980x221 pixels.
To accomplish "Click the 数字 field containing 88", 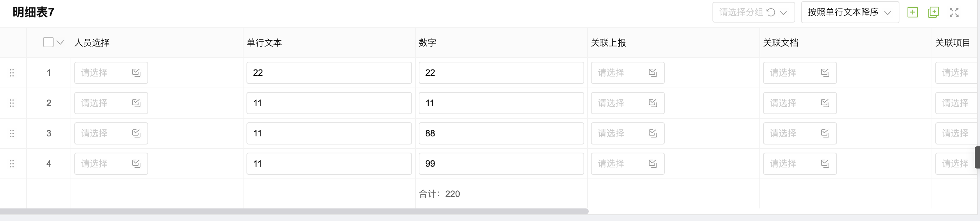I will (x=501, y=133).
